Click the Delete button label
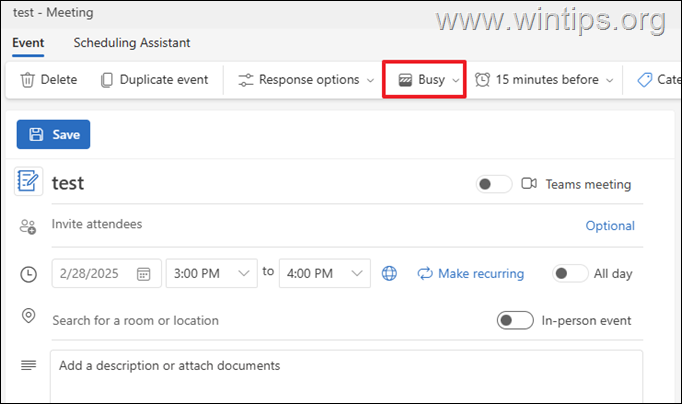The height and width of the screenshot is (404, 682). (59, 80)
